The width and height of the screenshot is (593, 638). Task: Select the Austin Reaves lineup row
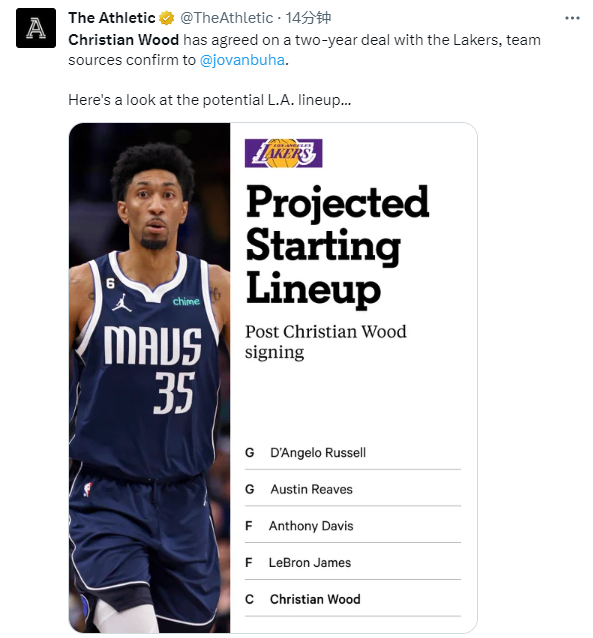[x=352, y=489]
